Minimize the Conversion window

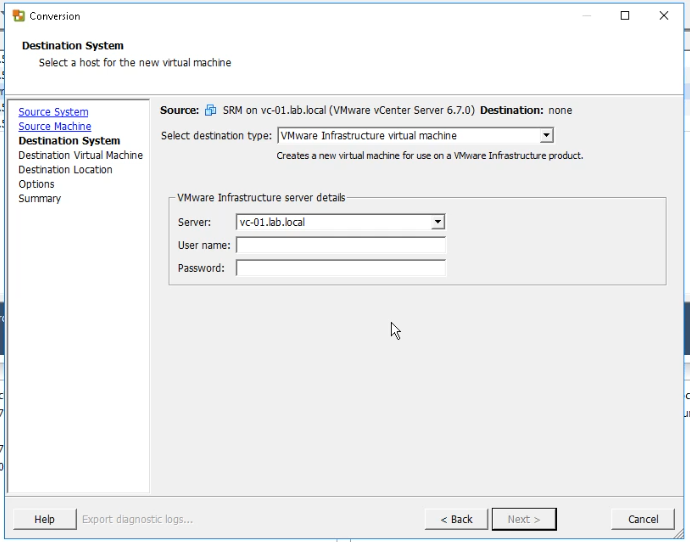click(586, 16)
